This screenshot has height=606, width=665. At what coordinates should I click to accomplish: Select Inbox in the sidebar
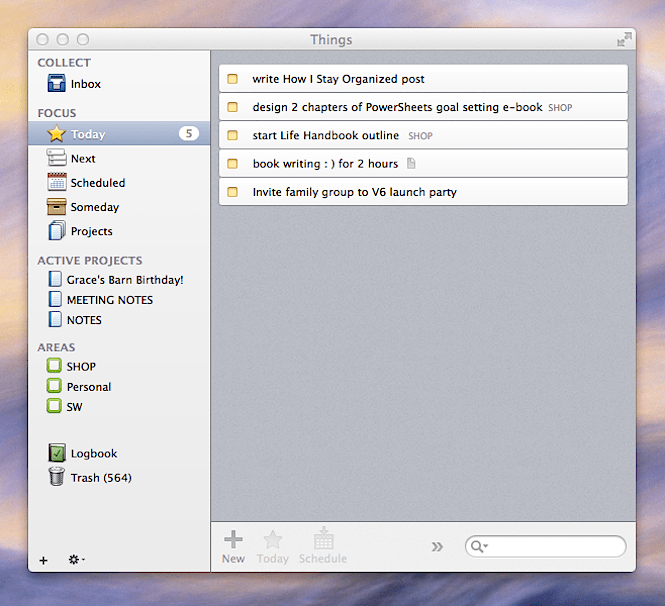120,84
